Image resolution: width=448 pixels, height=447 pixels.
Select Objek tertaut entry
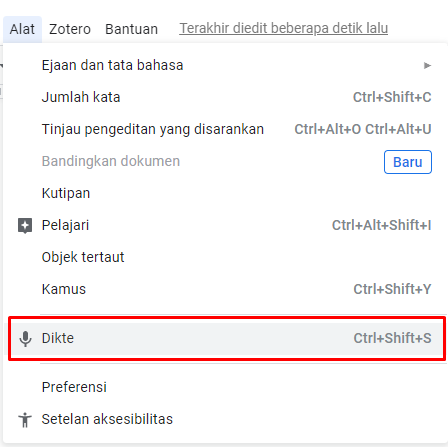pos(225,257)
